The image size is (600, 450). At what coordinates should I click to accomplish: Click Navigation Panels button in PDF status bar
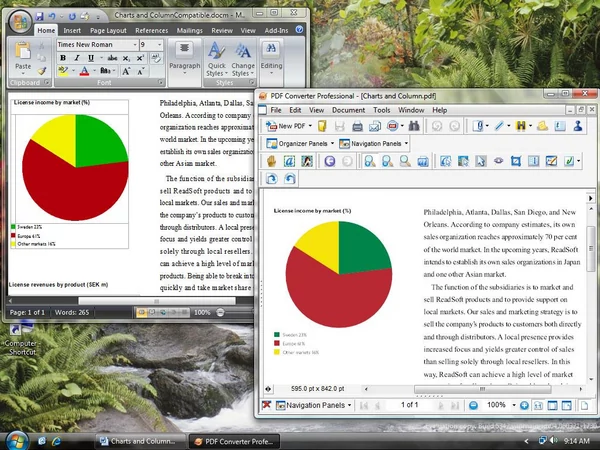point(313,405)
